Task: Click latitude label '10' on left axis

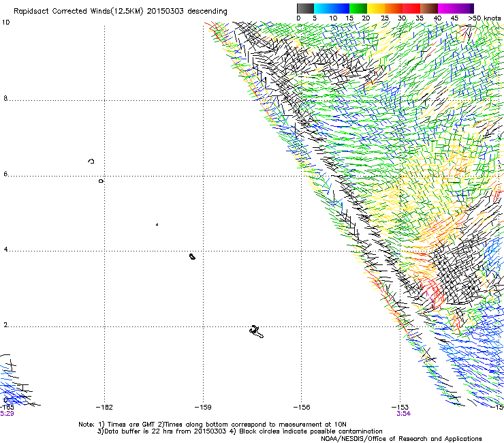Action: [x=5, y=22]
